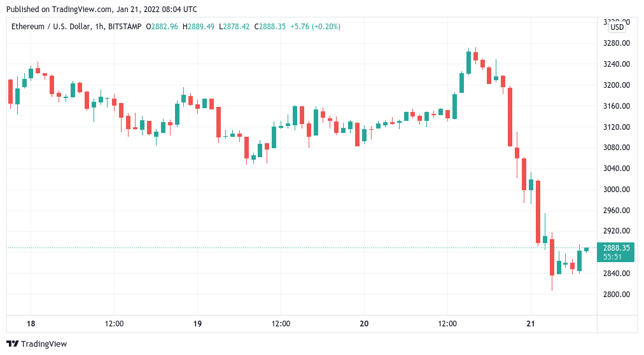
Task: Click the 3280.00 price axis label
Action: [617, 43]
